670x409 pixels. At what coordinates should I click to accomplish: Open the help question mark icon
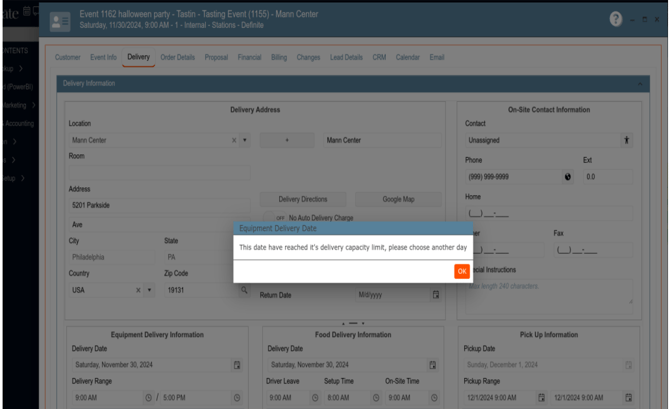coord(616,20)
